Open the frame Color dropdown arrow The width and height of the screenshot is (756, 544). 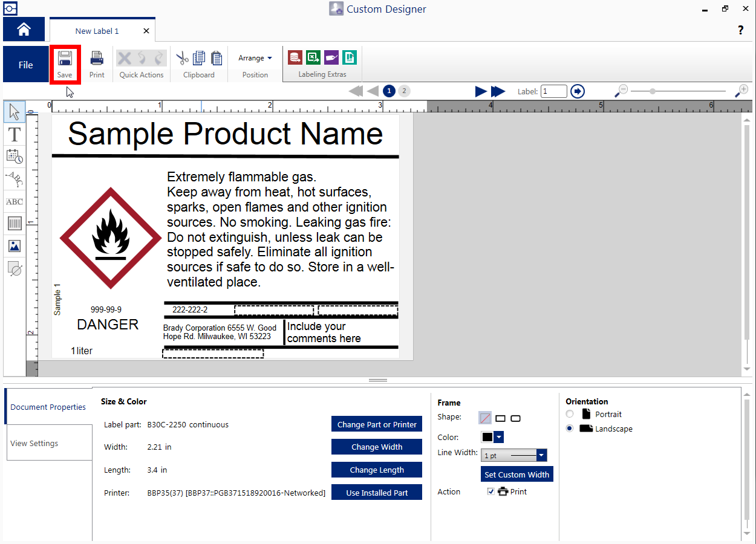(x=499, y=437)
